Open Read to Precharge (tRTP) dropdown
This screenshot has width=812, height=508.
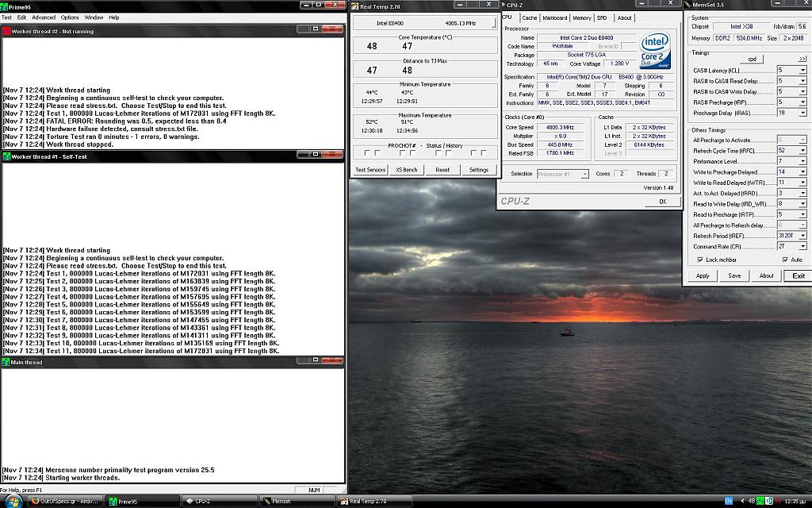click(x=802, y=214)
